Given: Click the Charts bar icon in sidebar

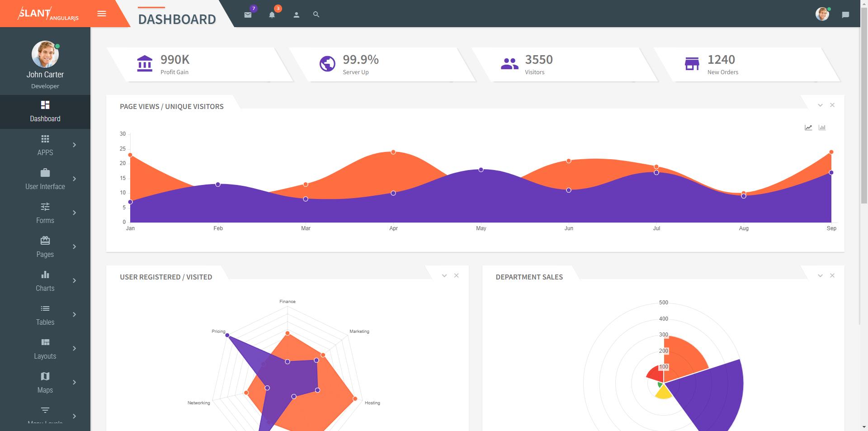Looking at the screenshot, I should pyautogui.click(x=45, y=275).
